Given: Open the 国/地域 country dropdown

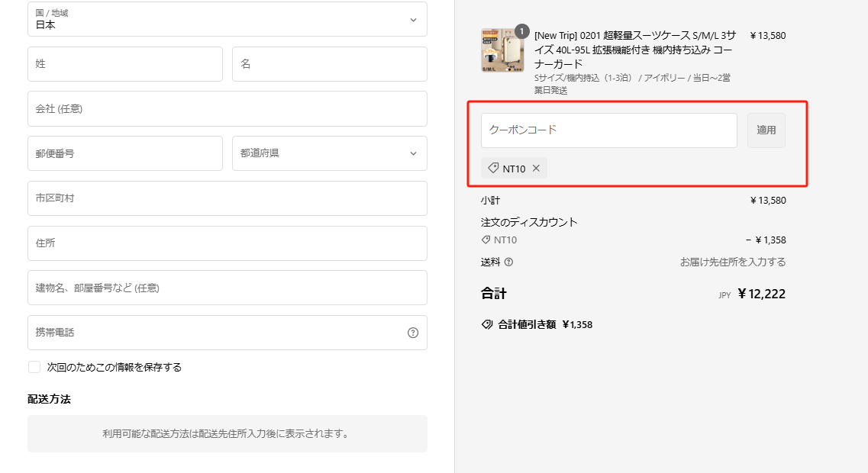Looking at the screenshot, I should (227, 19).
